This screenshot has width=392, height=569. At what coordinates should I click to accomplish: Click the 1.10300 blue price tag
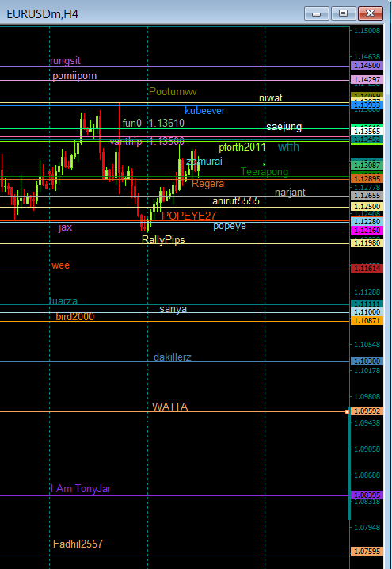click(367, 361)
